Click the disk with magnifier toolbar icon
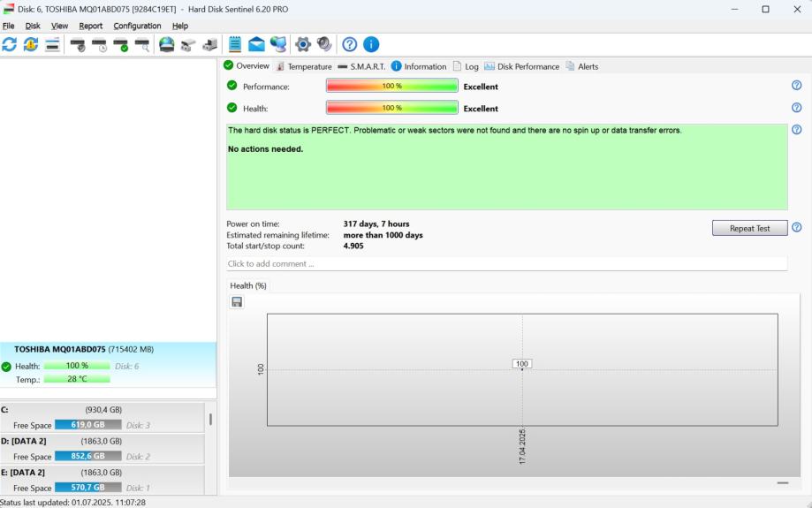Screen dimensions: 812x508 tap(141, 45)
